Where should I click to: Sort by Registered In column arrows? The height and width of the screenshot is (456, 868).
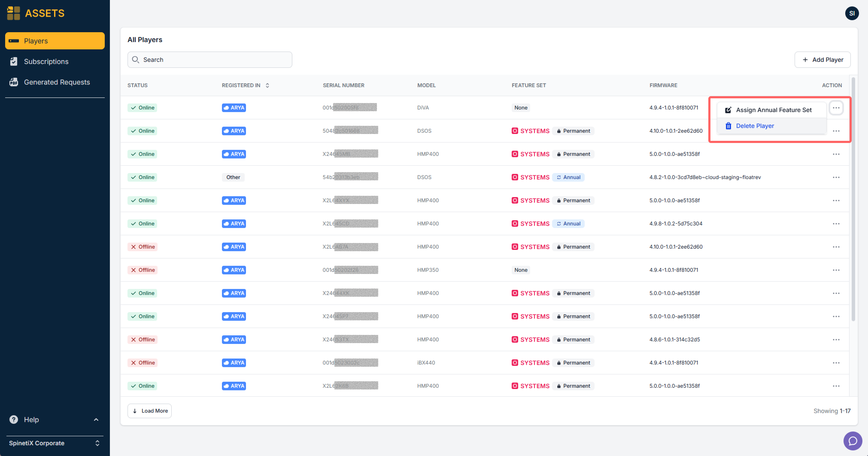pyautogui.click(x=267, y=85)
